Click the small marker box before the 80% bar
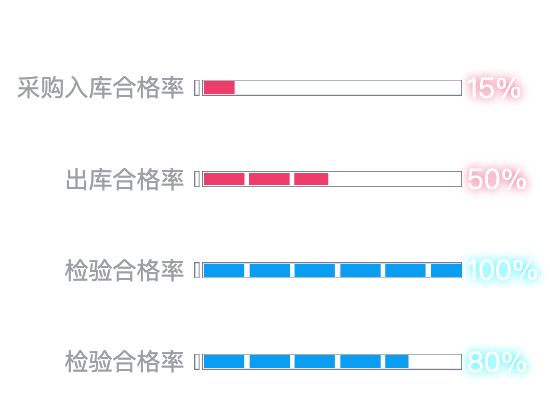This screenshot has width=550, height=420. coord(197,361)
